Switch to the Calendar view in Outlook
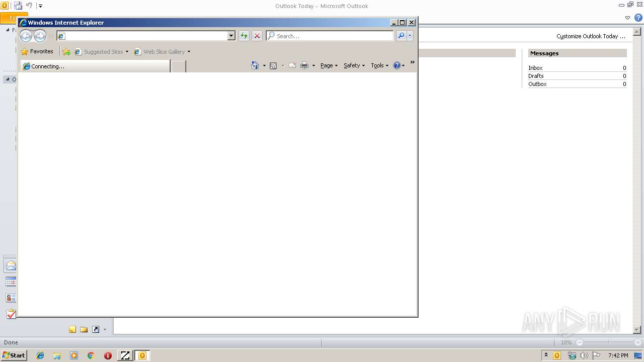644x362 pixels. coord(11,282)
